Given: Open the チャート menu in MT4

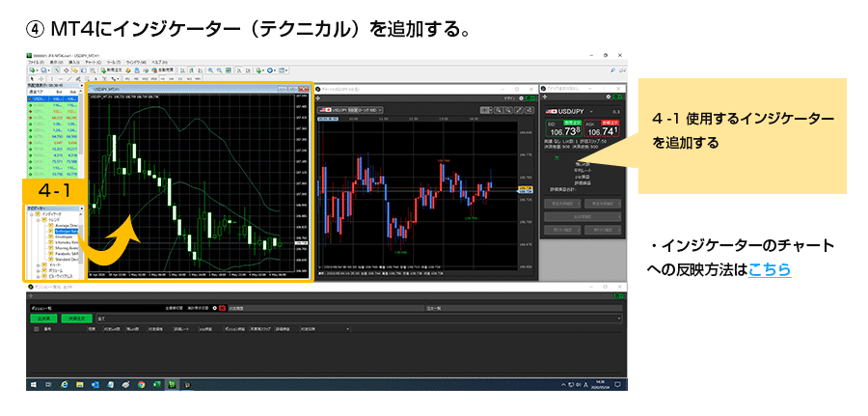Looking at the screenshot, I should pos(93,62).
